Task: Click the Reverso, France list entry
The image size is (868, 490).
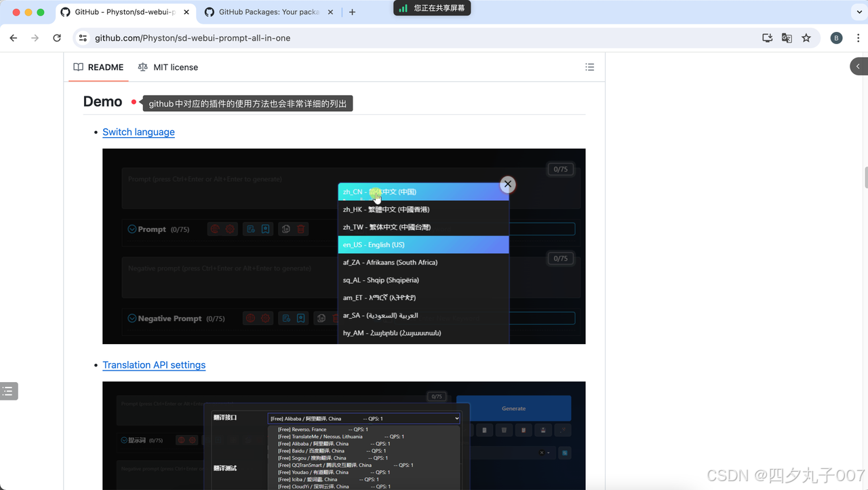Action: tap(323, 430)
